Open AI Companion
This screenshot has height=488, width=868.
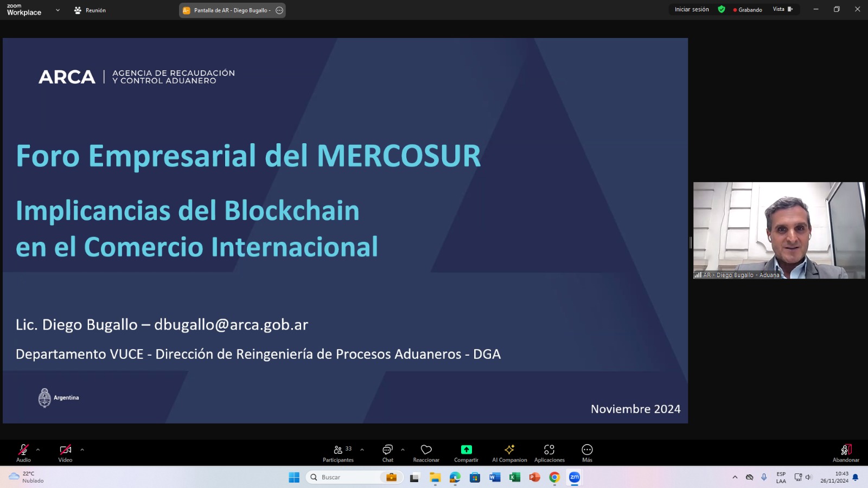point(509,453)
